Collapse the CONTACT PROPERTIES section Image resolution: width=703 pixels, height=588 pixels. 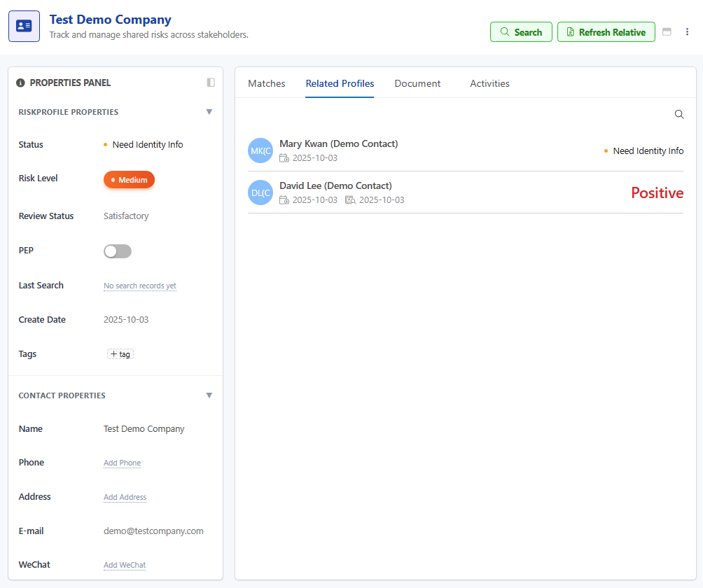click(x=209, y=395)
